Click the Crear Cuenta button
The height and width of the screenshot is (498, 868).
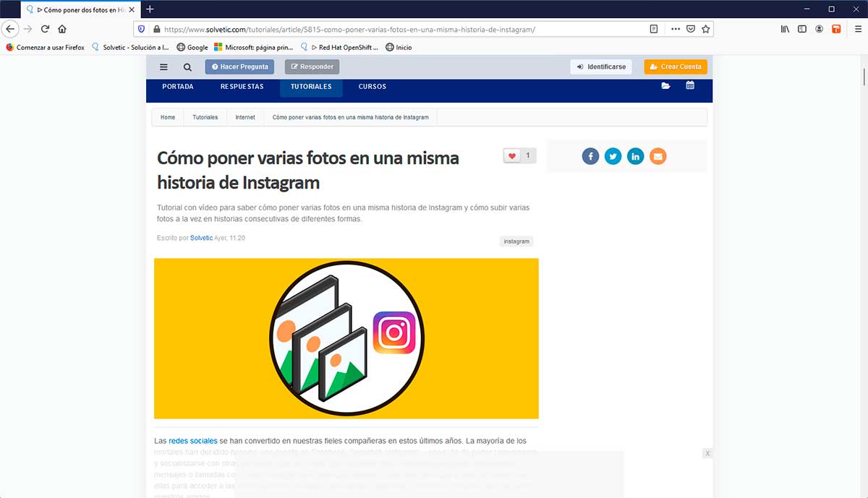(676, 66)
